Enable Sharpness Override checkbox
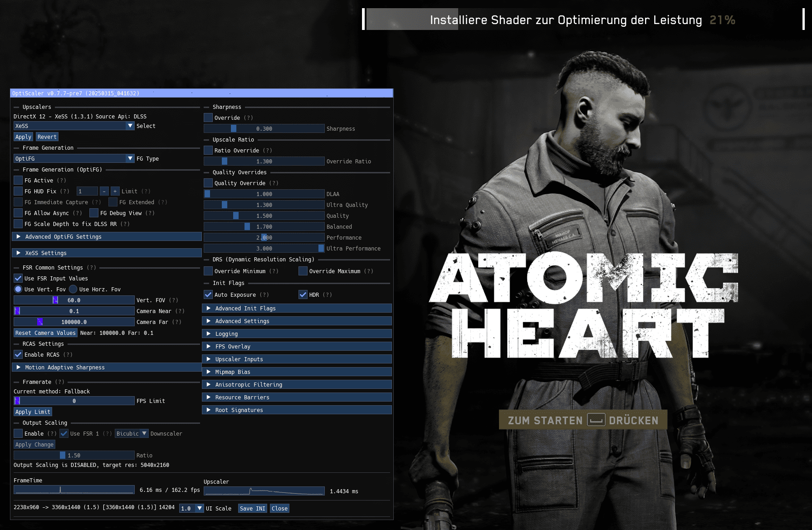The width and height of the screenshot is (812, 530). point(208,118)
